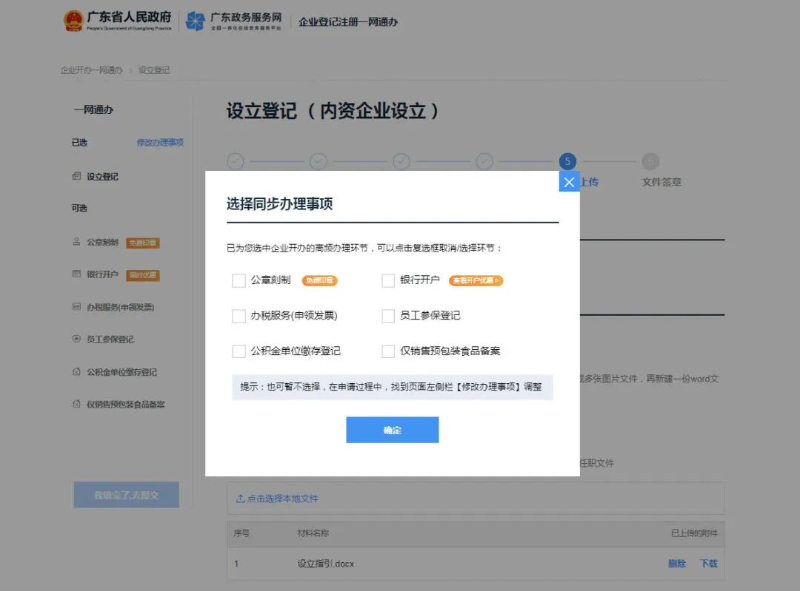Check the 银行开户 checkbox
The height and width of the screenshot is (591, 800).
pos(388,281)
